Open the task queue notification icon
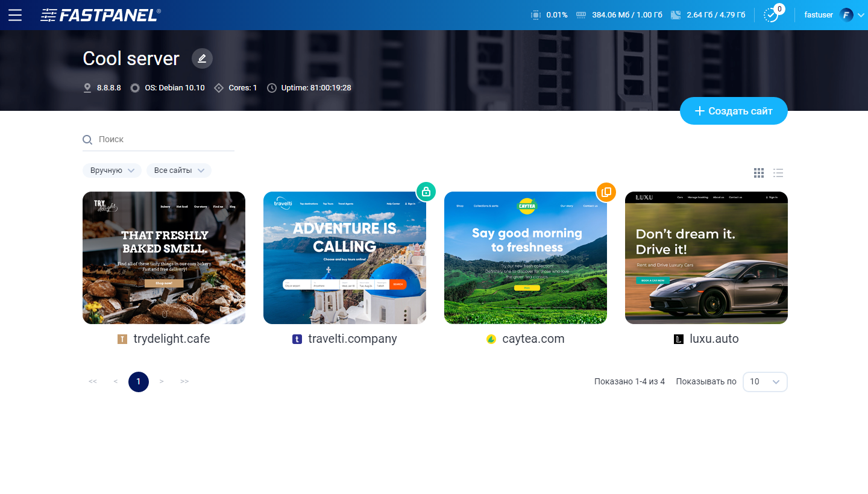Viewport: 868px width, 494px height. (x=771, y=15)
